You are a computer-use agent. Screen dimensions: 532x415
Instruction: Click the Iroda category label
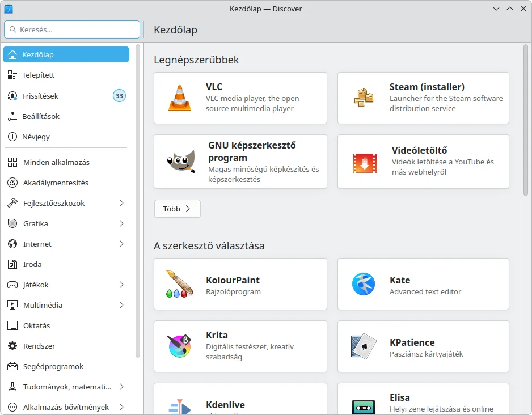(32, 264)
